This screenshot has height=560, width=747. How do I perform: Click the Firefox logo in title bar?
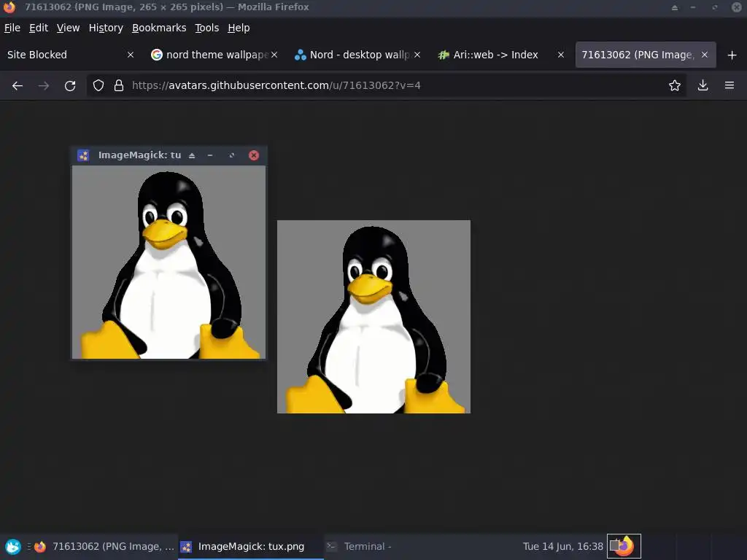9,7
